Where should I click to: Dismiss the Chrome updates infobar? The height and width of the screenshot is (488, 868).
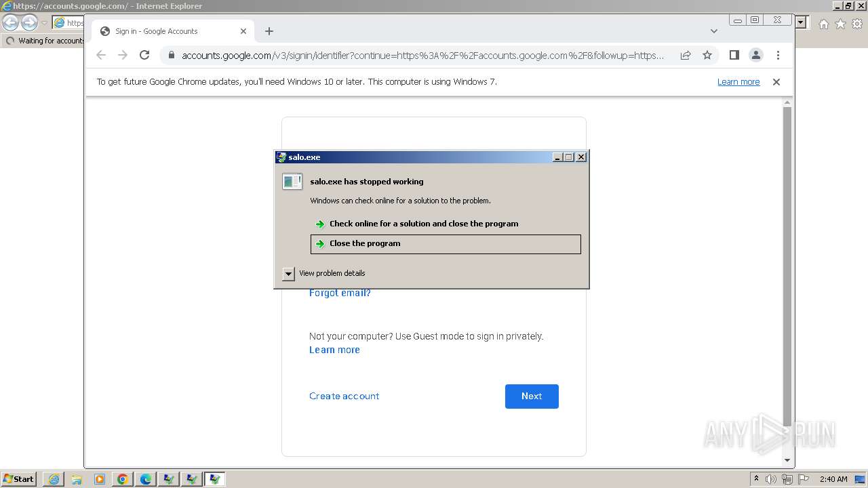[776, 82]
